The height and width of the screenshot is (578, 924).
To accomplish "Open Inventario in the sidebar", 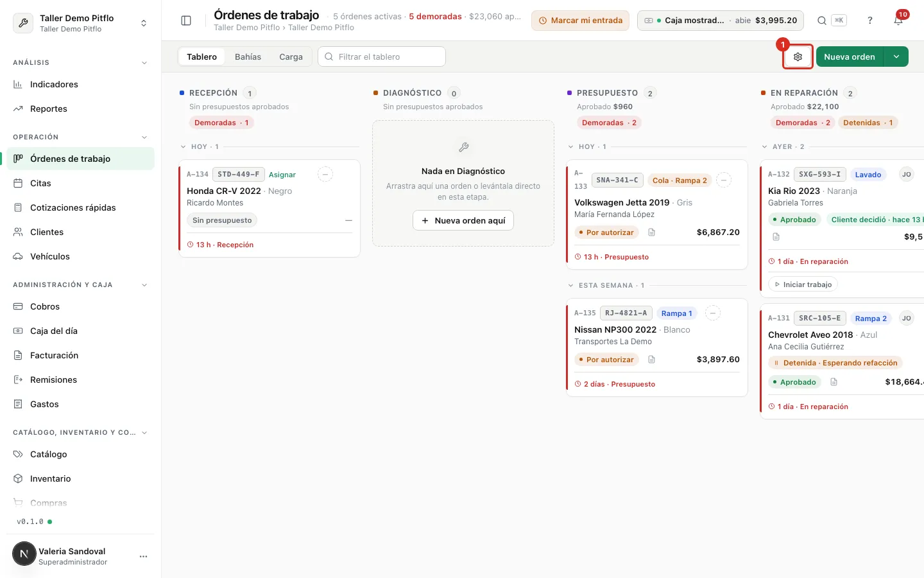I will coord(80,478).
